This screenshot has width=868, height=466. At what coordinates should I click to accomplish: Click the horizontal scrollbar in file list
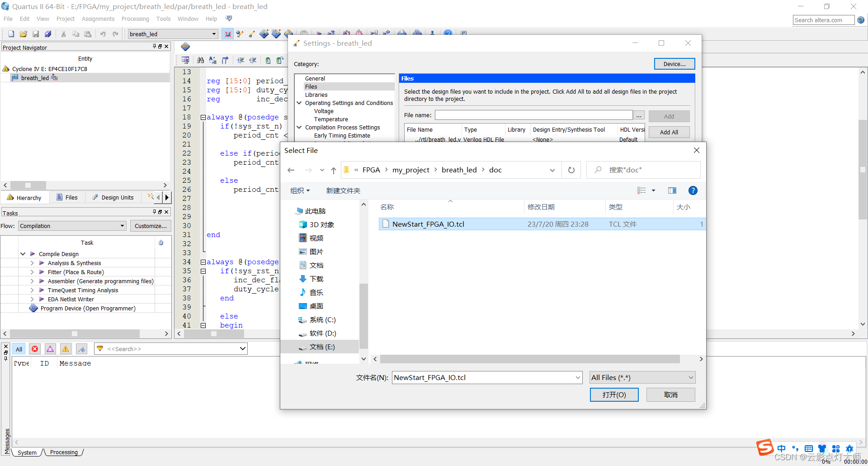click(530, 359)
